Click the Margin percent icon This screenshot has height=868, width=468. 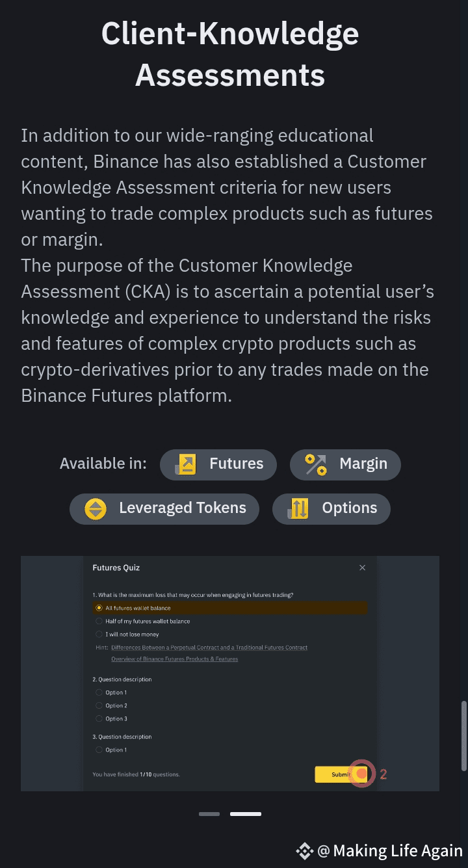point(316,464)
